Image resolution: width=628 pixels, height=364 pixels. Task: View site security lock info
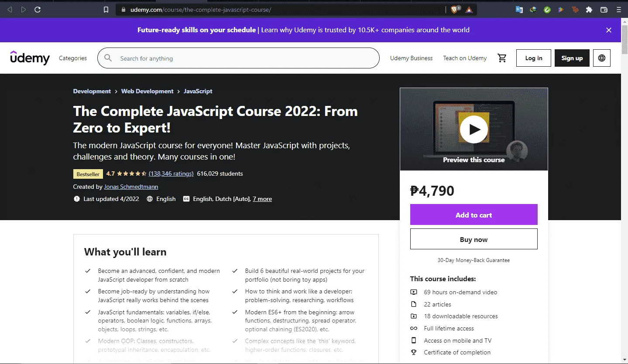coord(124,10)
